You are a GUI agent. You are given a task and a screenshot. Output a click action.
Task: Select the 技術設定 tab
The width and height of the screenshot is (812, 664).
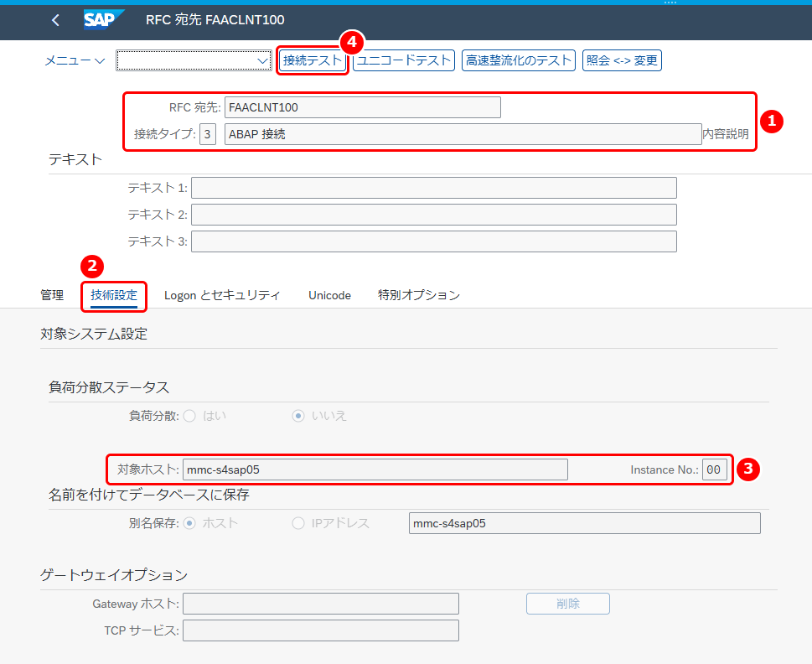click(x=114, y=295)
